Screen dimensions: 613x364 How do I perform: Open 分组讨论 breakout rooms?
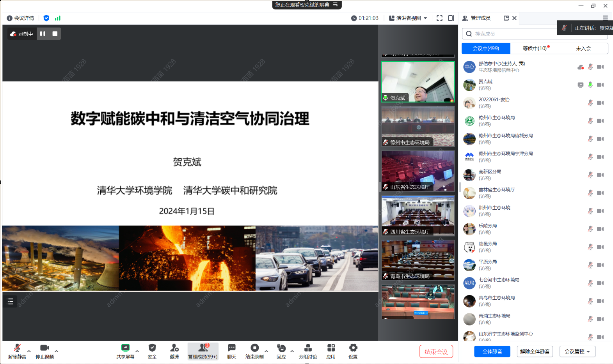point(308,348)
